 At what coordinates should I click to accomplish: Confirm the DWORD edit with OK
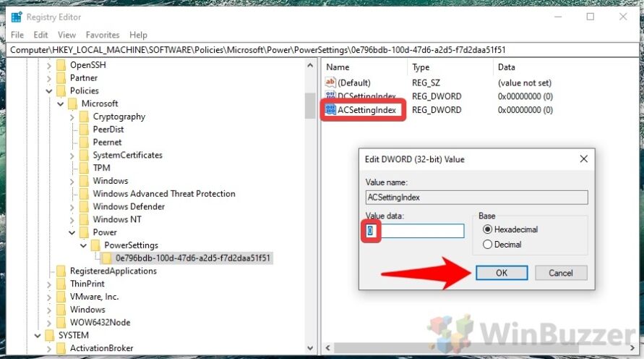[x=502, y=273]
